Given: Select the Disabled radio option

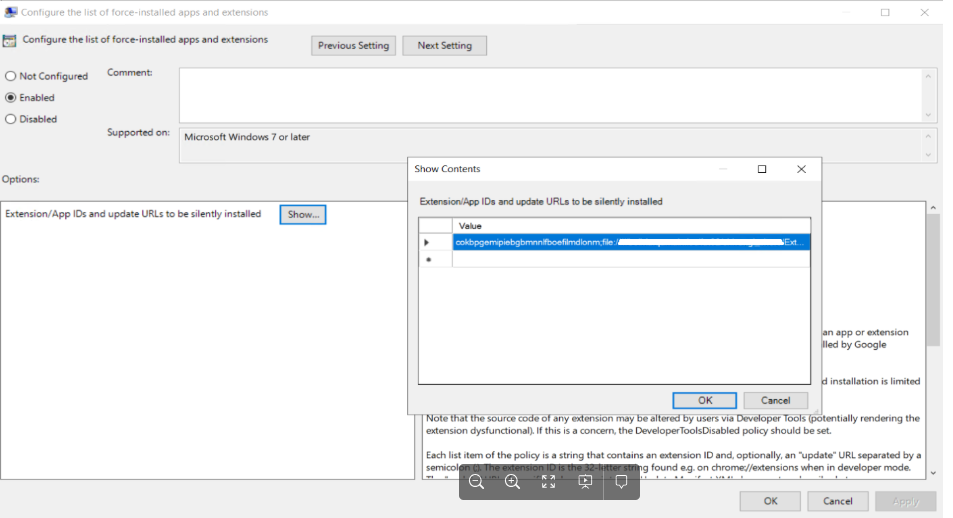Looking at the screenshot, I should tap(11, 119).
